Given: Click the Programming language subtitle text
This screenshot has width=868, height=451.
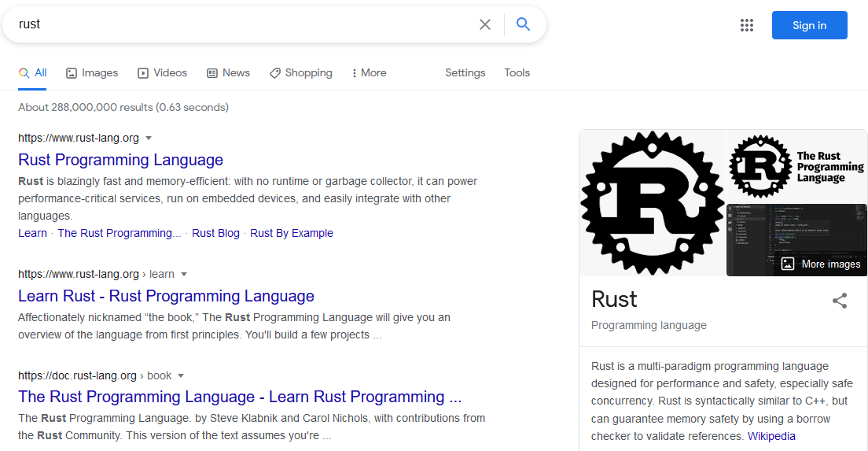Looking at the screenshot, I should (649, 325).
